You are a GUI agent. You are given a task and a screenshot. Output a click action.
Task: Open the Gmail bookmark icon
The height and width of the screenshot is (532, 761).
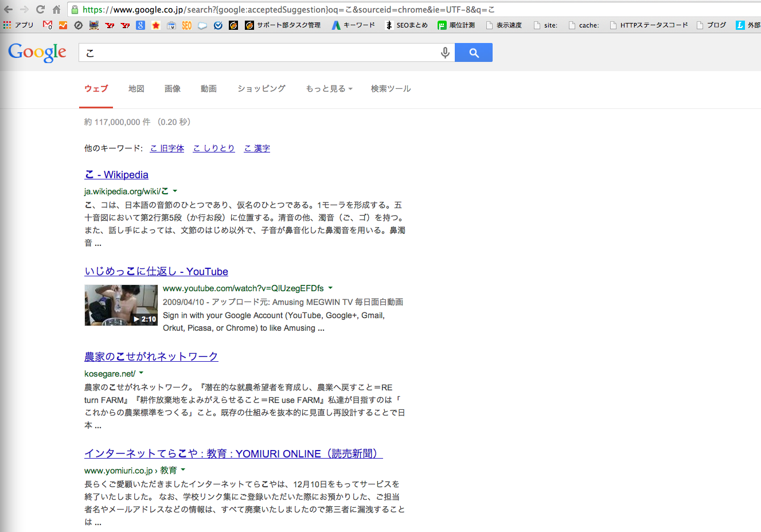pyautogui.click(x=48, y=25)
